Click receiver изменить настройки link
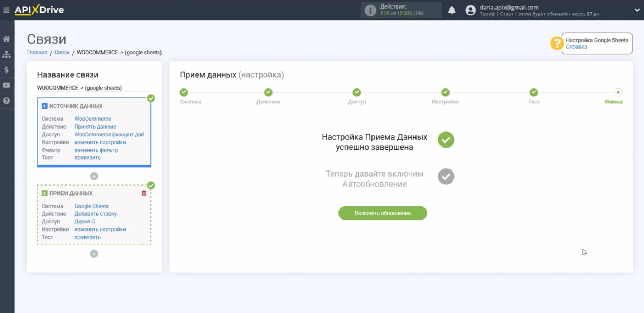Image resolution: width=644 pixels, height=313 pixels. (x=100, y=229)
